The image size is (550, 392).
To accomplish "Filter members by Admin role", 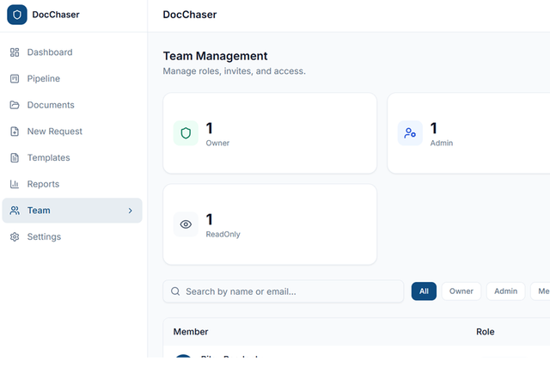I will [x=506, y=291].
